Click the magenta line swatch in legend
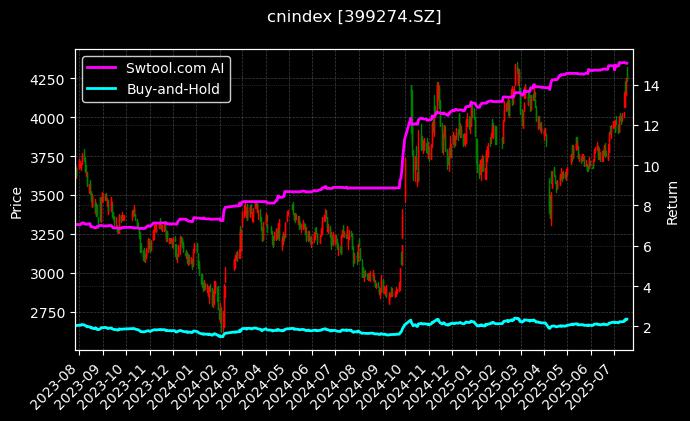Image resolution: width=690 pixels, height=421 pixels. (103, 68)
